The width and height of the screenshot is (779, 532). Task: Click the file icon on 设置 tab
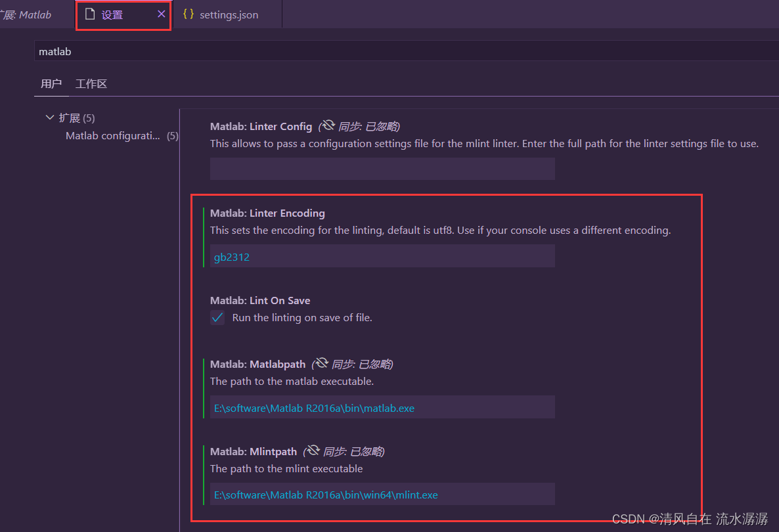coord(90,14)
